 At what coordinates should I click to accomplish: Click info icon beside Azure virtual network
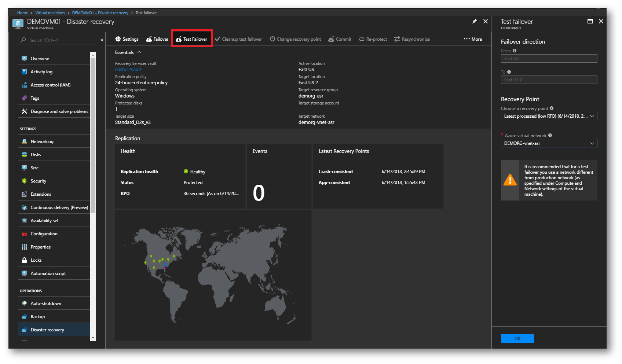coord(550,135)
